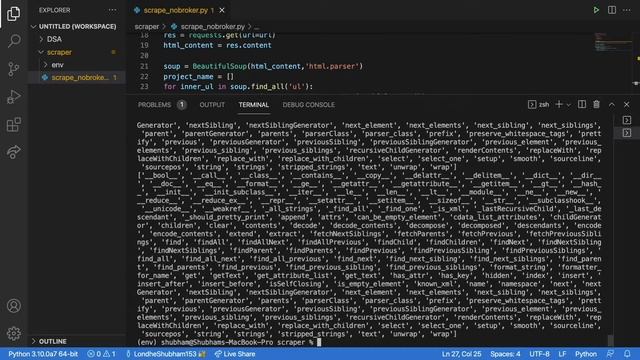The height and width of the screenshot is (360, 640).
Task: Open scrape_nobroker file in explorer tree
Action: point(80,78)
